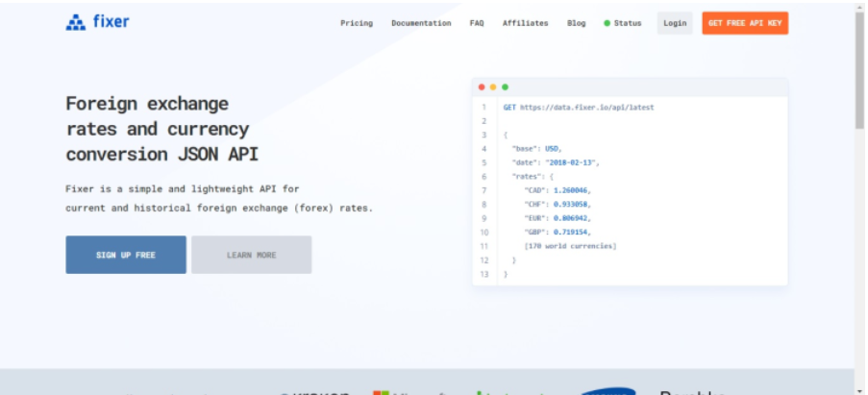Click the Login button
The image size is (868, 395).
click(675, 23)
